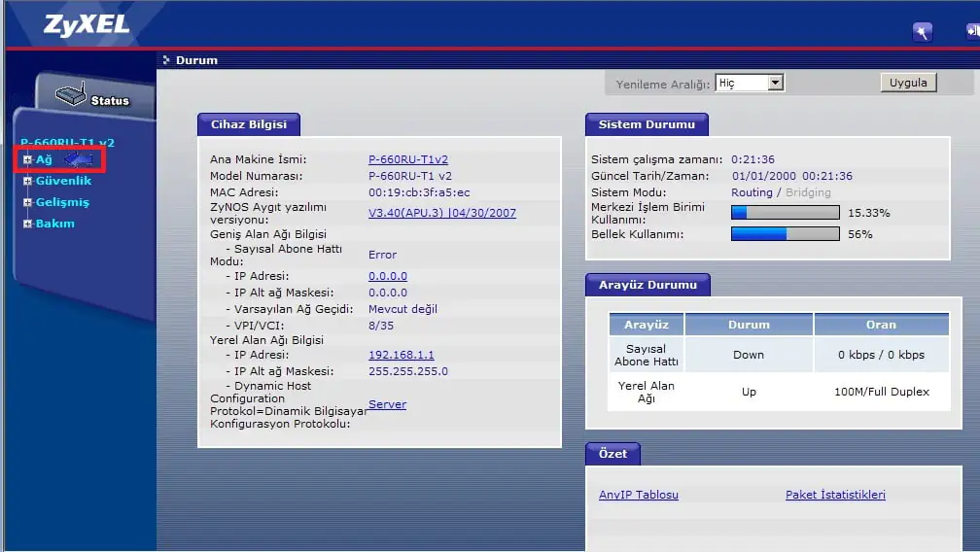The height and width of the screenshot is (552, 980).
Task: Expand the Gelişmiş menu section
Action: [28, 202]
